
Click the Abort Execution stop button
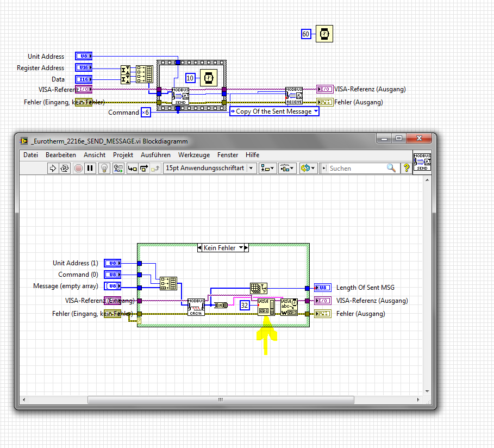pos(78,169)
